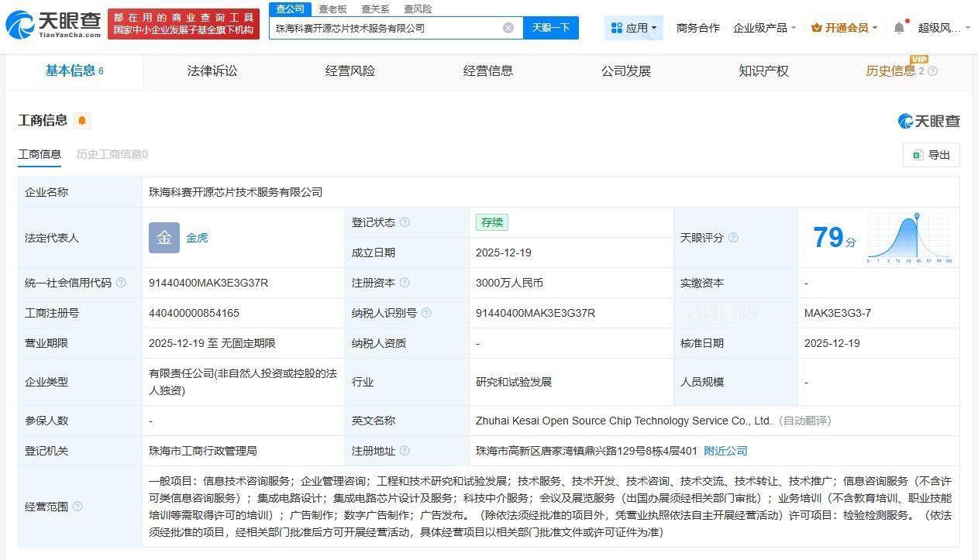Image resolution: width=978 pixels, height=560 pixels.
Task: Click the 成立日期 value 2025-12-19
Action: (504, 253)
